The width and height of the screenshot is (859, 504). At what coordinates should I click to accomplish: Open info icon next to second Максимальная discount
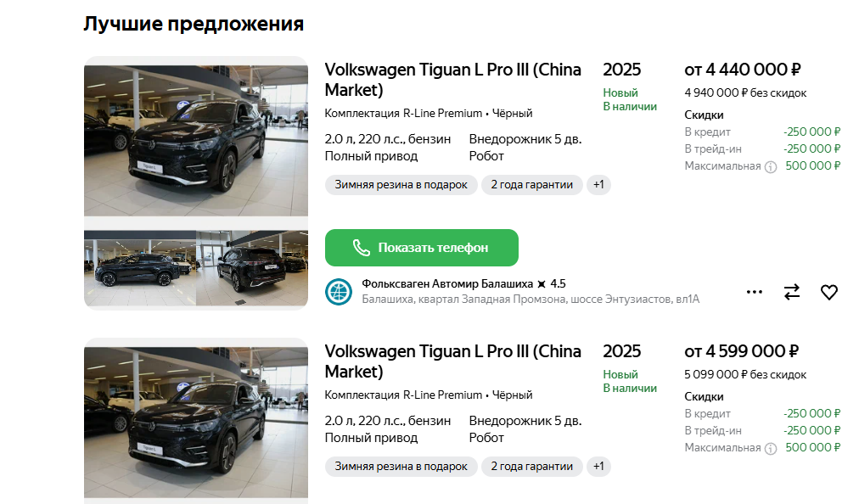pos(770,449)
